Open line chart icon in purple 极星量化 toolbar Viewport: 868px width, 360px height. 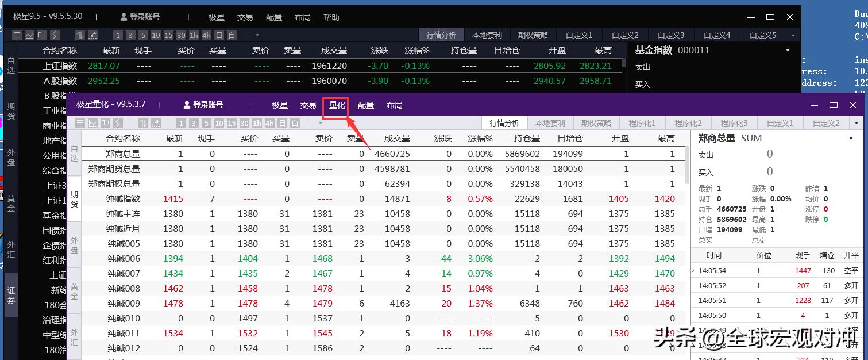click(x=92, y=123)
